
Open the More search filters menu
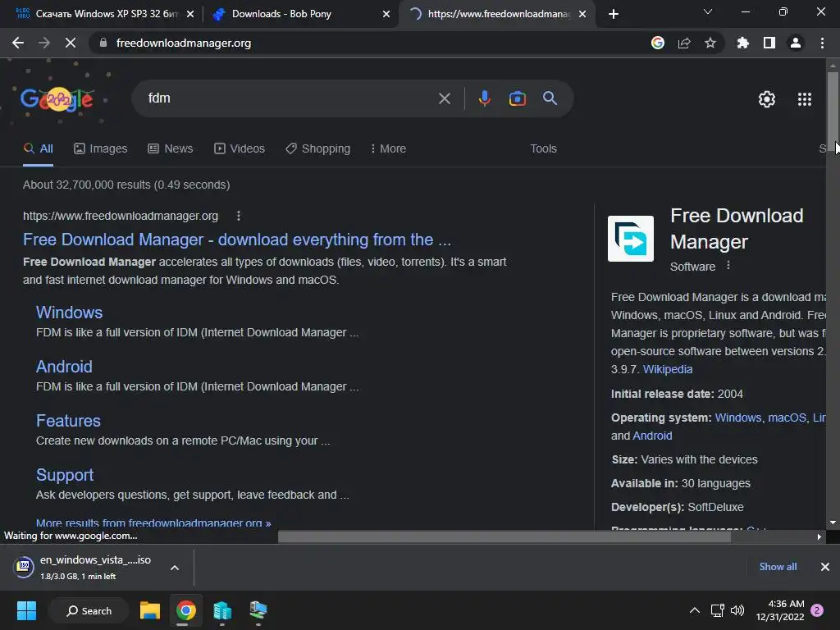(x=388, y=149)
